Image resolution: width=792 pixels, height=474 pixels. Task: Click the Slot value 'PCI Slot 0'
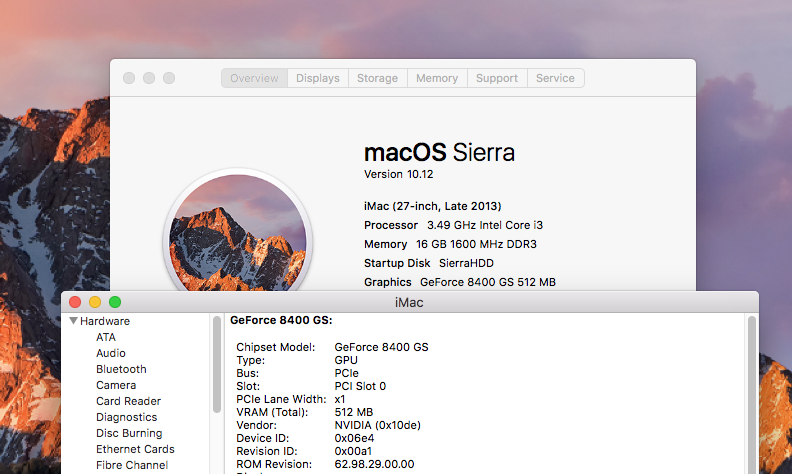coord(360,386)
